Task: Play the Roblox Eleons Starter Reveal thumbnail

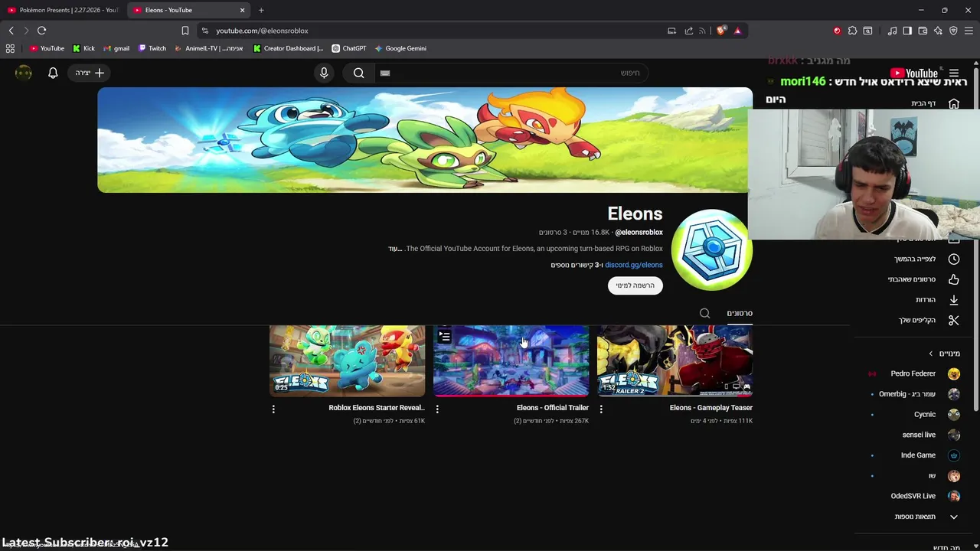Action: point(347,361)
